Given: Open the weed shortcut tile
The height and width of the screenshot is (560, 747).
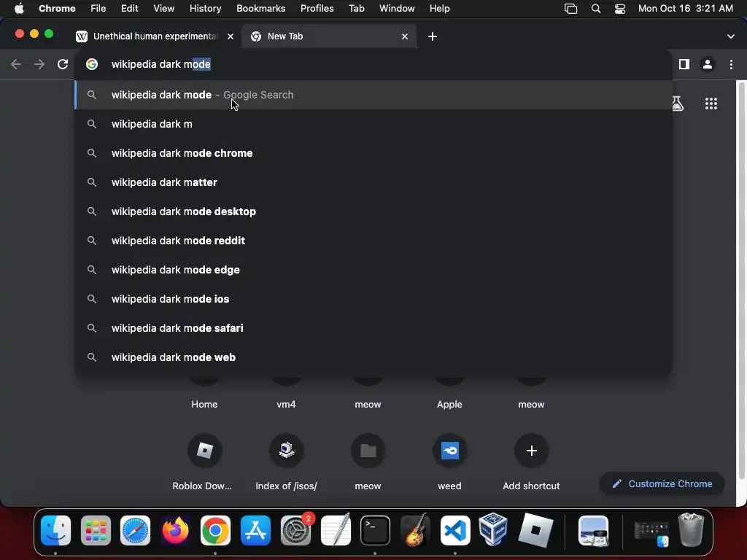Looking at the screenshot, I should pyautogui.click(x=449, y=451).
